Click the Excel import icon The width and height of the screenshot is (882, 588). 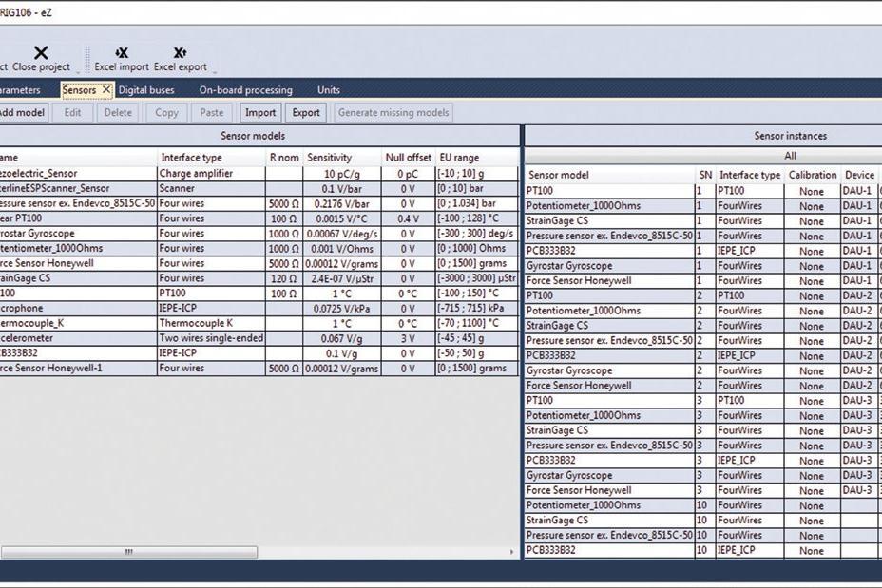(x=122, y=53)
